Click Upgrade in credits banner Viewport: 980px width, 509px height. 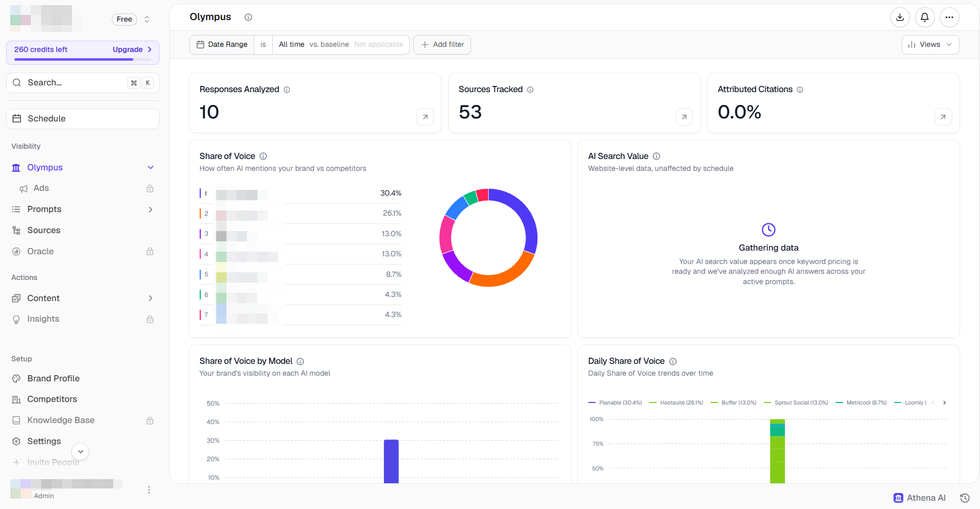coord(132,50)
